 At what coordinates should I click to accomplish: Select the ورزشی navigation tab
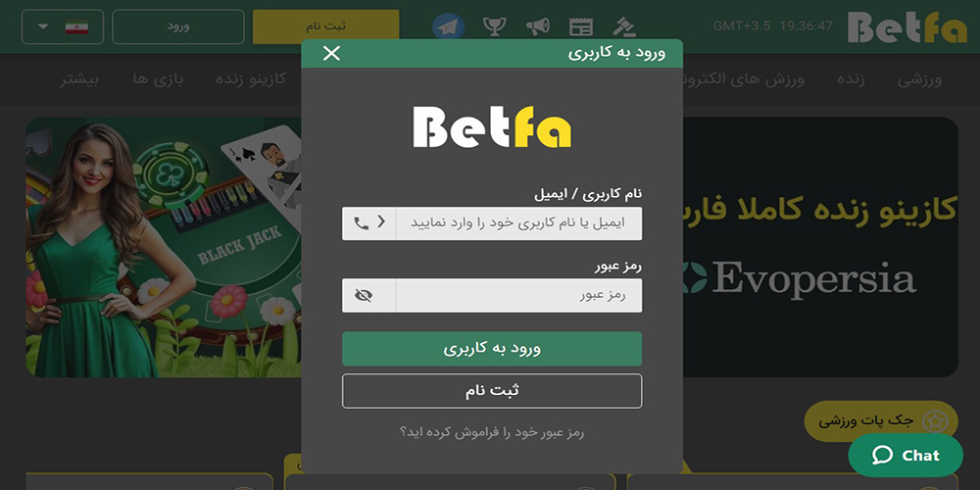[919, 79]
